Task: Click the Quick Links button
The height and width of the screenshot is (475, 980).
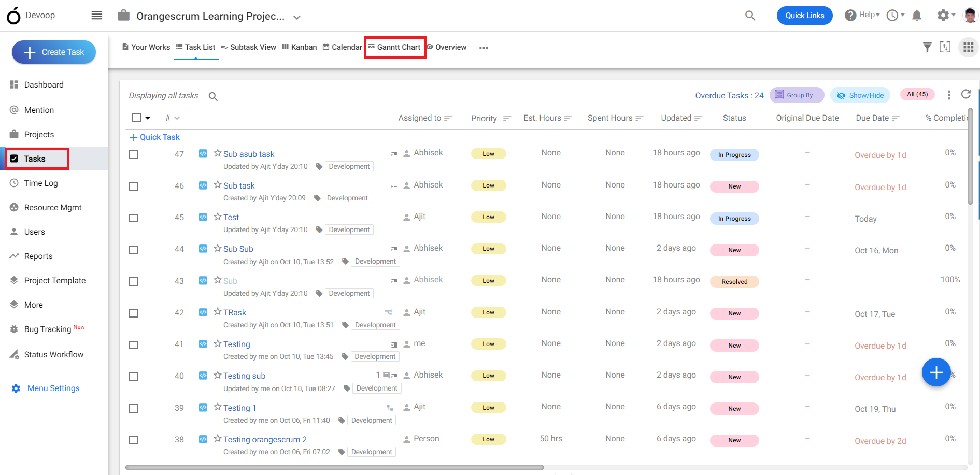Action: click(x=804, y=16)
